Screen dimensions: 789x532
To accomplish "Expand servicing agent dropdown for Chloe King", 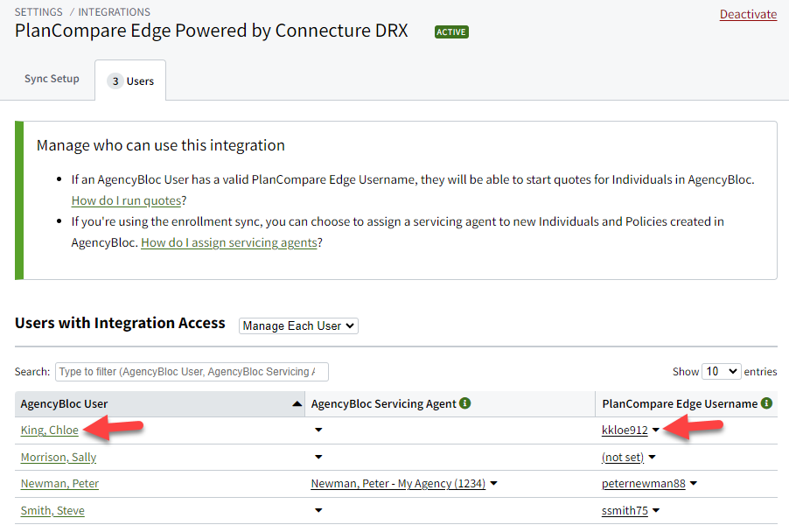I will (x=318, y=430).
